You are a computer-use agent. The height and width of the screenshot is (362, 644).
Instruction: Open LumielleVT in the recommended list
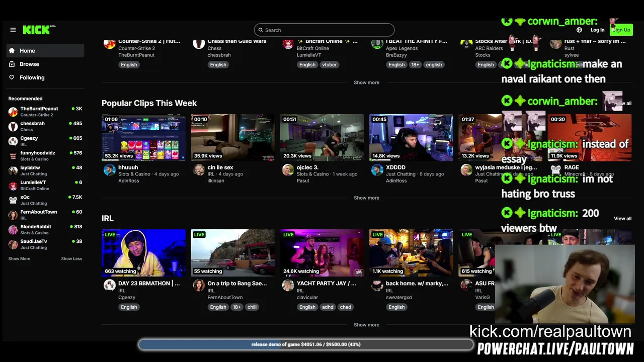click(x=45, y=185)
